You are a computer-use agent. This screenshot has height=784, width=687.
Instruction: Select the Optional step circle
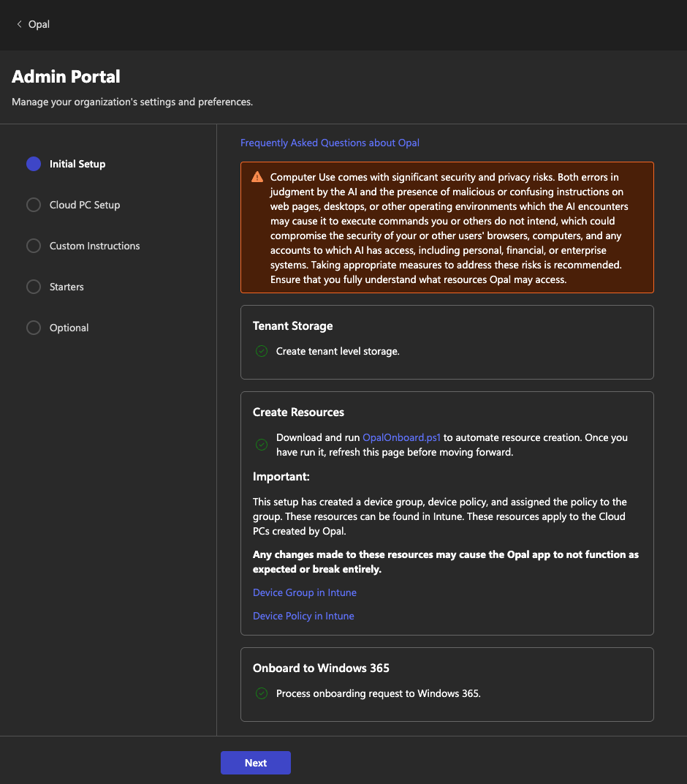tap(34, 328)
